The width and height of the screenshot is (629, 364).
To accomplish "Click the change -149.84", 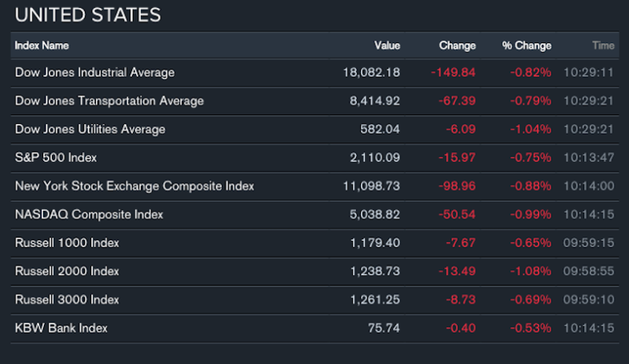I will [453, 73].
